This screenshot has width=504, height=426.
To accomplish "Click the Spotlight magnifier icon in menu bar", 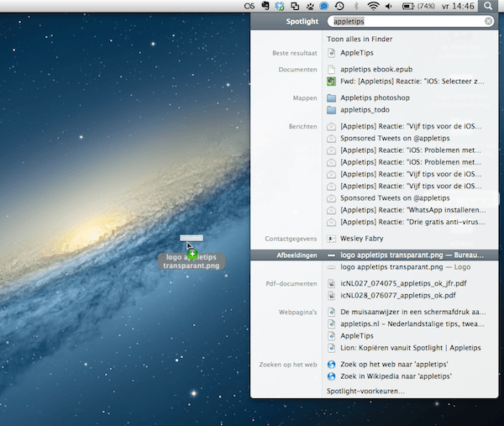I will [x=488, y=6].
